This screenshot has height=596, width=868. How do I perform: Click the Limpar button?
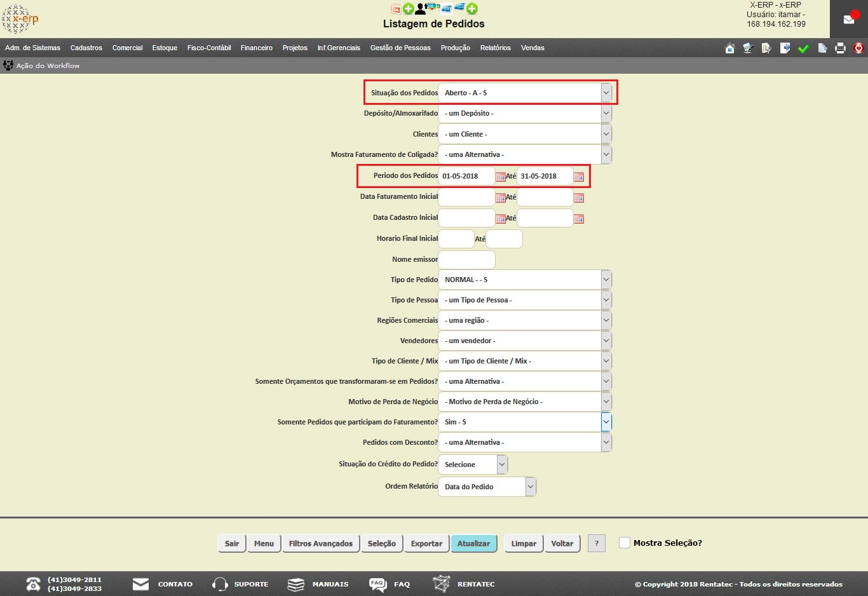click(524, 543)
